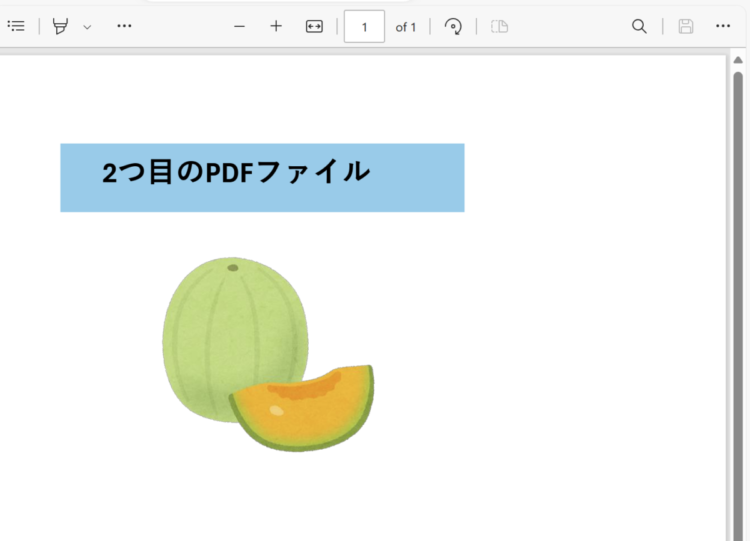Zoom out with the minus button

[240, 26]
